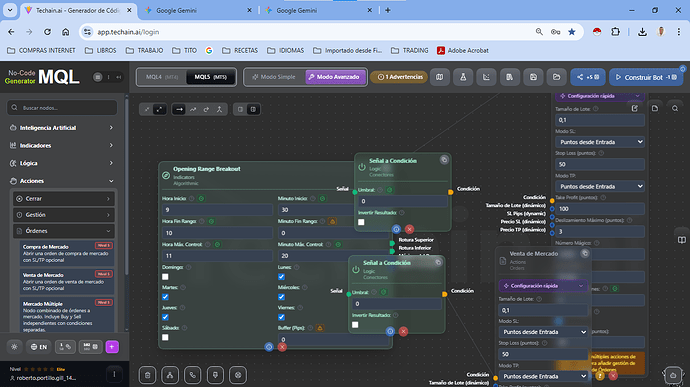The image size is (690, 387).
Task: Delete upper Señal a Condición node via red X
Action: [x=409, y=229]
